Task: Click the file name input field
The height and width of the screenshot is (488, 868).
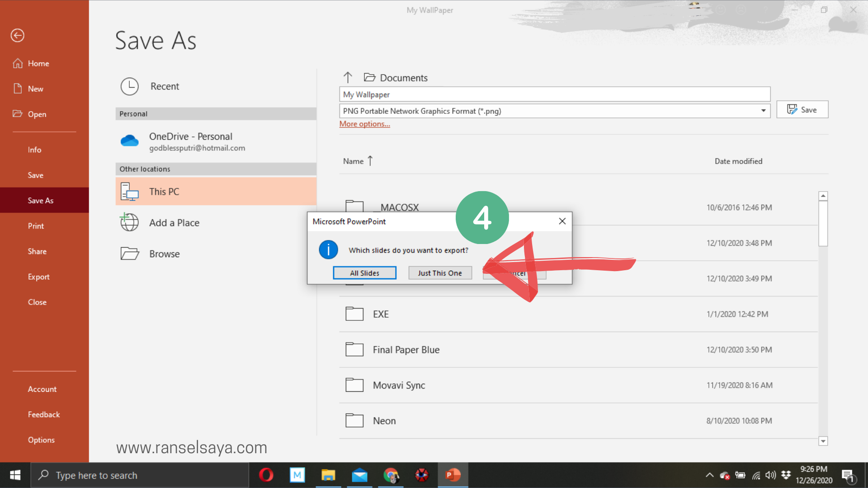Action: click(554, 94)
